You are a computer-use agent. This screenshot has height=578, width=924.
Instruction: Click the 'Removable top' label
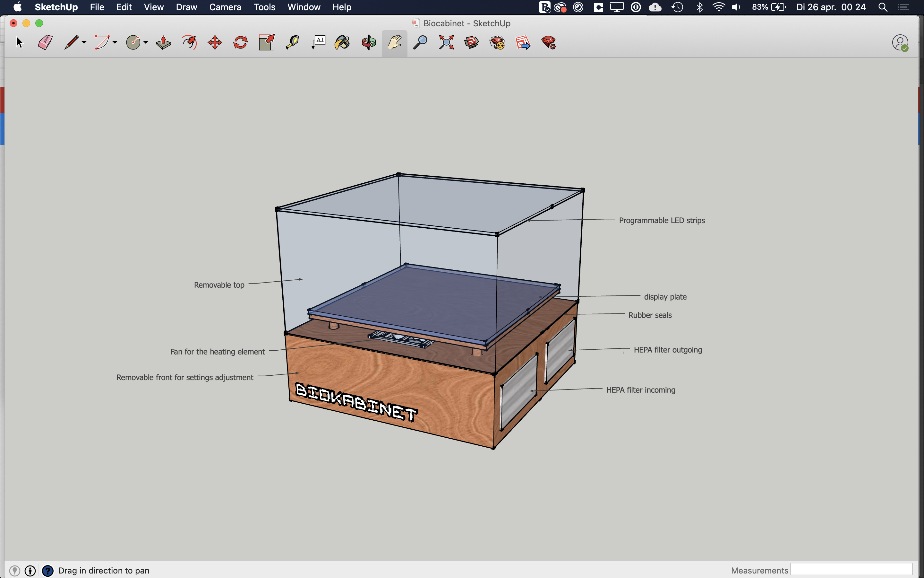[219, 285]
